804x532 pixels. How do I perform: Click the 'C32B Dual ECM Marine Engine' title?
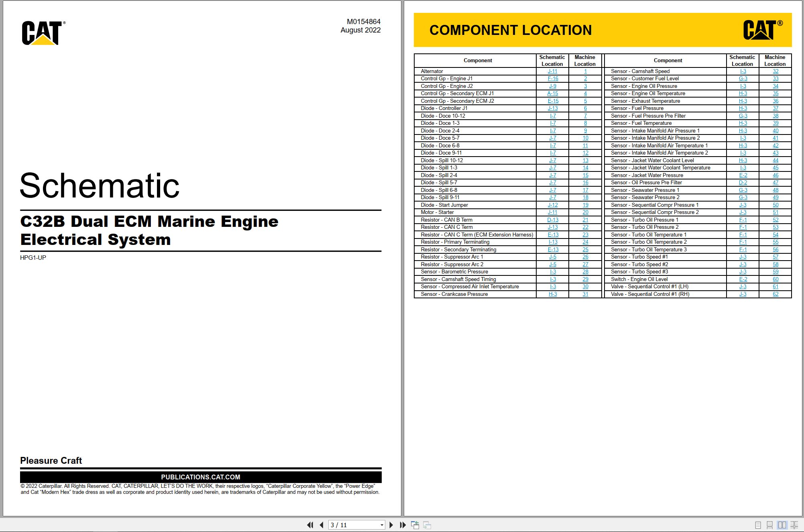[x=149, y=222]
